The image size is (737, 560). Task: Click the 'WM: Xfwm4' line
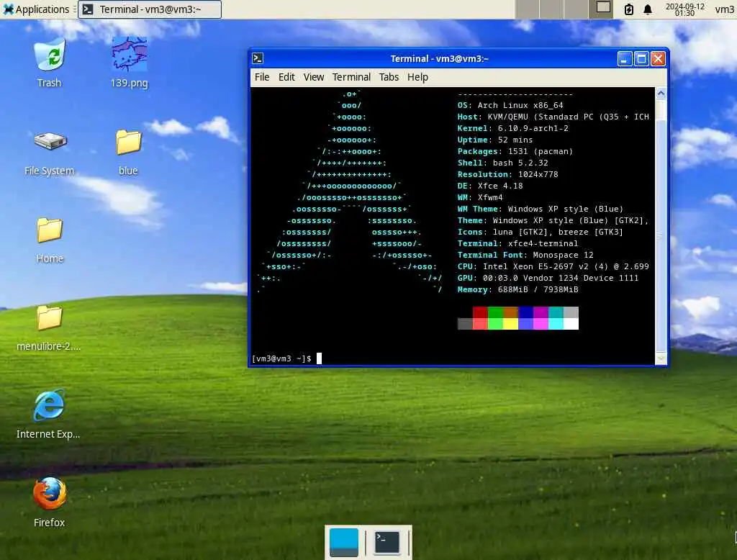point(480,197)
